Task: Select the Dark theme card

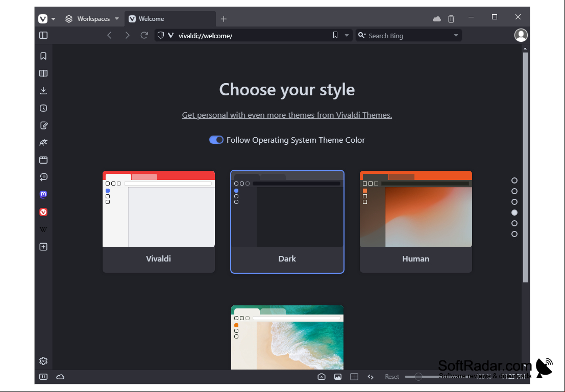Action: (287, 222)
